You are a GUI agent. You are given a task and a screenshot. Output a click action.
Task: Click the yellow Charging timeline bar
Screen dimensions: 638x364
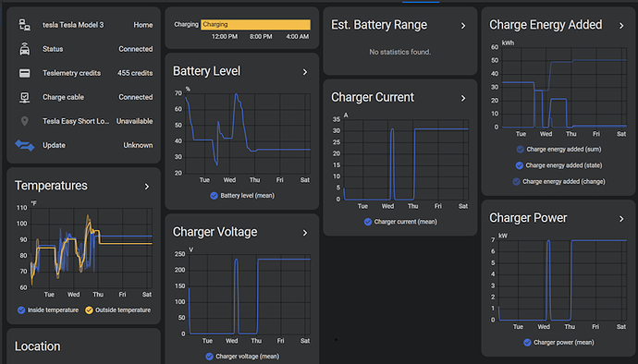255,24
